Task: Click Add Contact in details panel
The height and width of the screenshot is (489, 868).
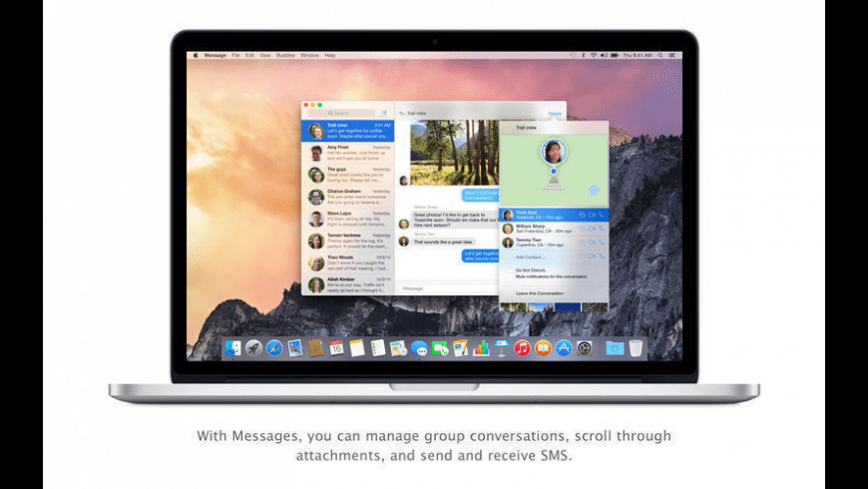Action: (531, 256)
